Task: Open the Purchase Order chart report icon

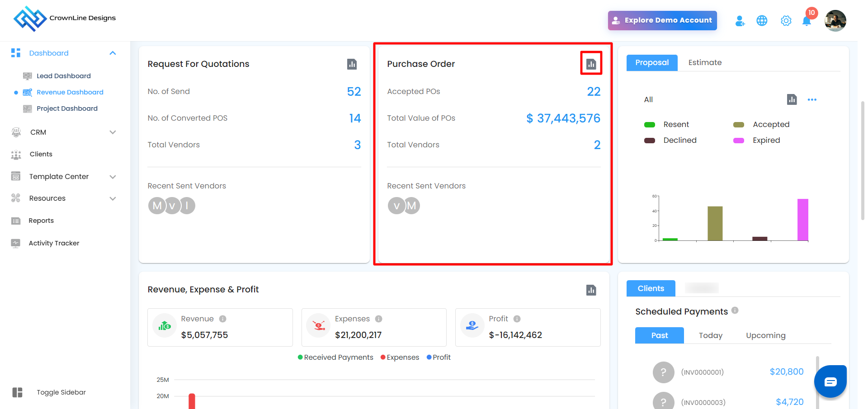Action: click(591, 64)
